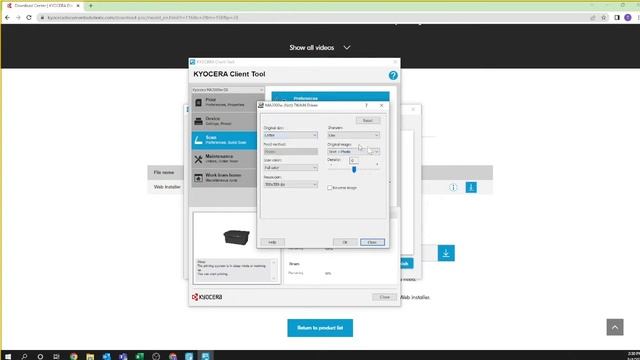Select the Device section in Client Tool sidebar

point(224,121)
